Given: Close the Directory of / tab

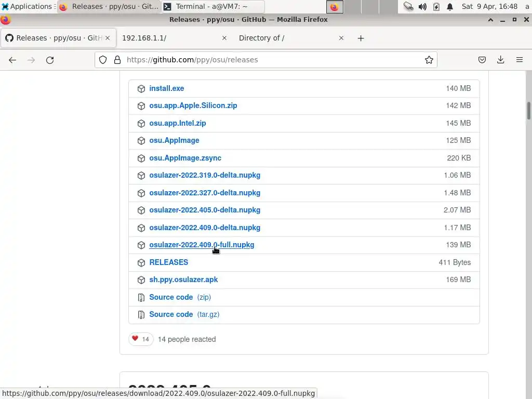Looking at the screenshot, I should 341,38.
